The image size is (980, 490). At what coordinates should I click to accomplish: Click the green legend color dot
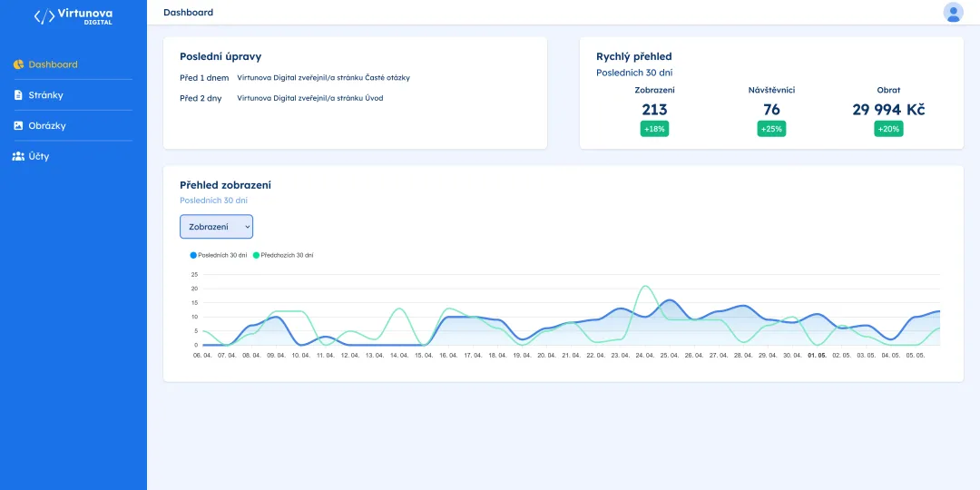click(x=256, y=255)
